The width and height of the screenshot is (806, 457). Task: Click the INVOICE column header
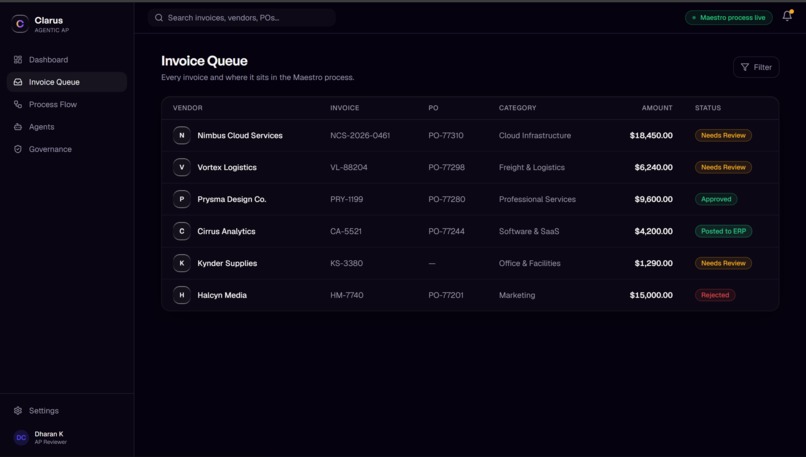coord(344,108)
